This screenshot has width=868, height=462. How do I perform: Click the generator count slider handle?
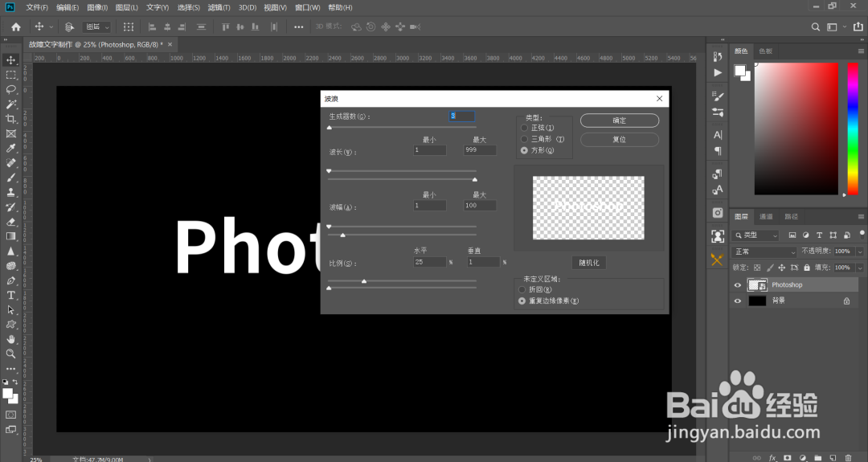pyautogui.click(x=330, y=128)
